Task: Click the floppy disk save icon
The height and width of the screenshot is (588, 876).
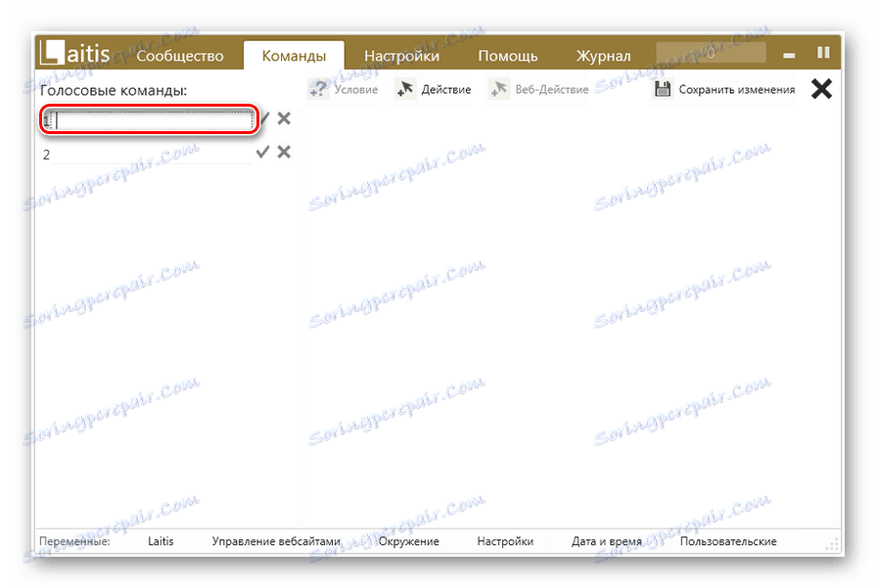Action: [663, 89]
